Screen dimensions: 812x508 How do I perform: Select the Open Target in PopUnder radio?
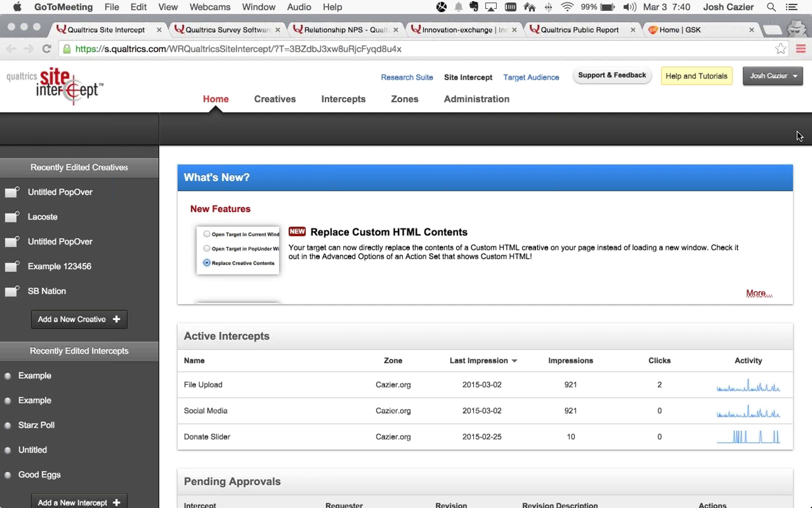pyautogui.click(x=207, y=248)
